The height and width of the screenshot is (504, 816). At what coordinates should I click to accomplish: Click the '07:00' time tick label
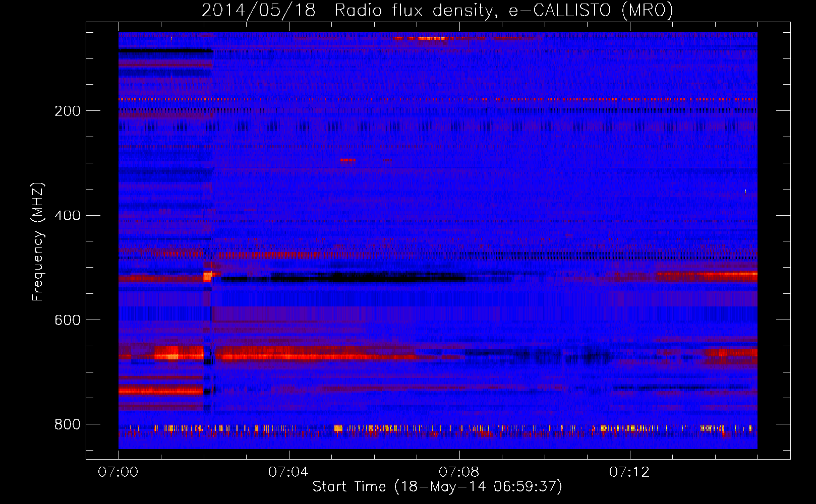(118, 472)
